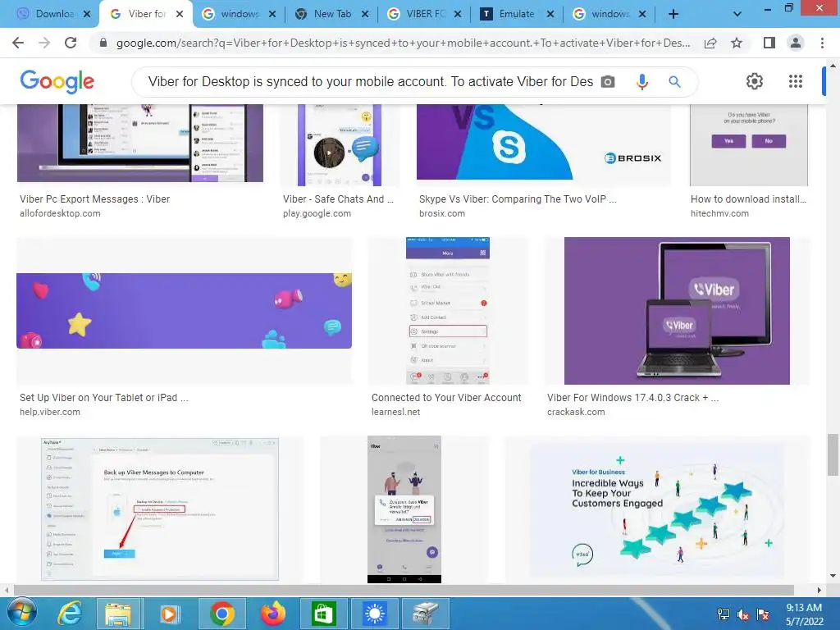Search by image with the camera icon

pos(608,82)
